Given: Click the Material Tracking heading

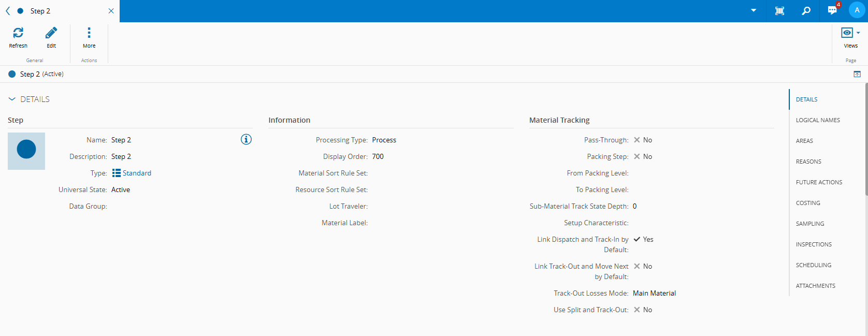Looking at the screenshot, I should pyautogui.click(x=559, y=120).
